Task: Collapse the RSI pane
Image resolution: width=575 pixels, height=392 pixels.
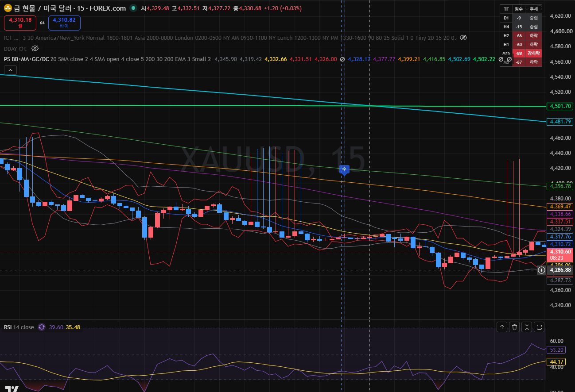Action: (527, 327)
